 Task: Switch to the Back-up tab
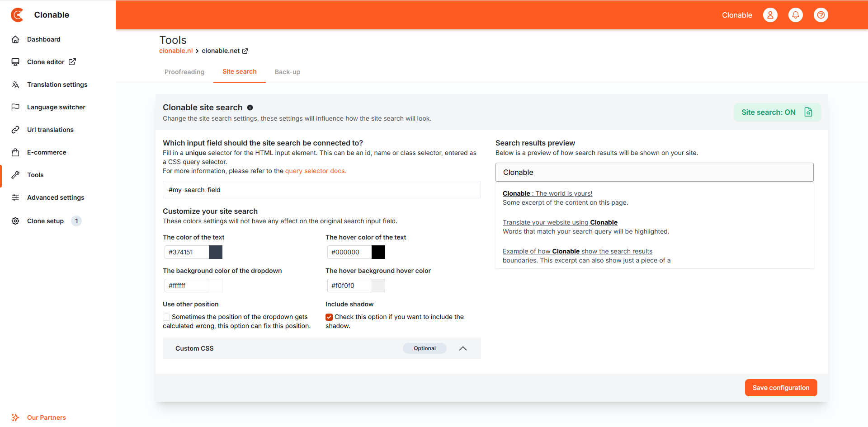tap(287, 72)
